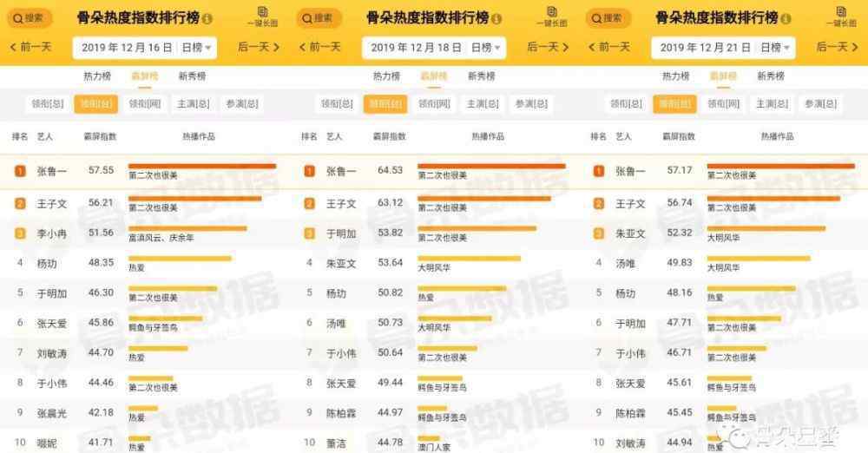Tap 热播作品 column header, December 21 panel
Screen dimensions: 868x453
tap(777, 136)
